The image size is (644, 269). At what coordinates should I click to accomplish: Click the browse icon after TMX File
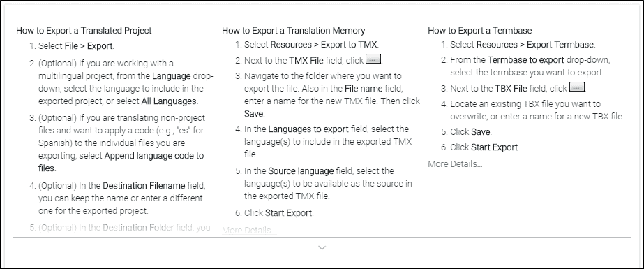click(x=373, y=59)
